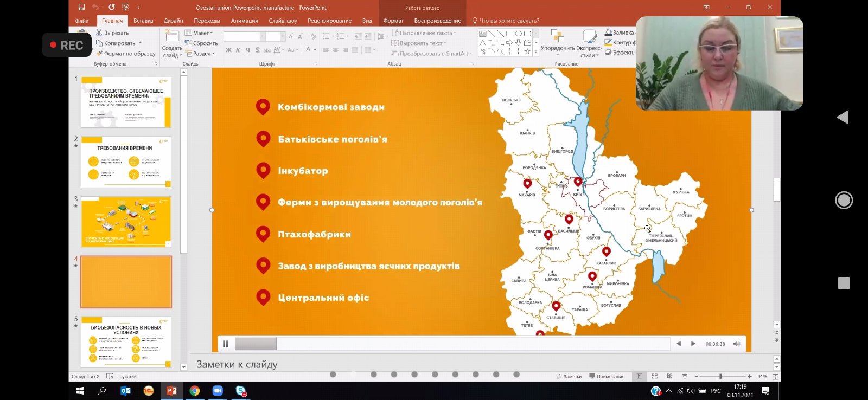This screenshot has width=868, height=400.
Task: Open Экспресс-стили quick styles
Action: (589, 43)
